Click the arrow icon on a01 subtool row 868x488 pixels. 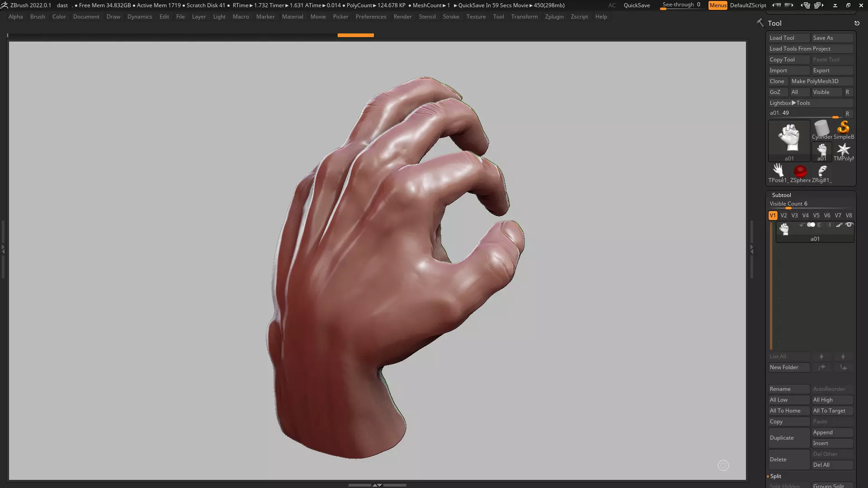click(802, 225)
